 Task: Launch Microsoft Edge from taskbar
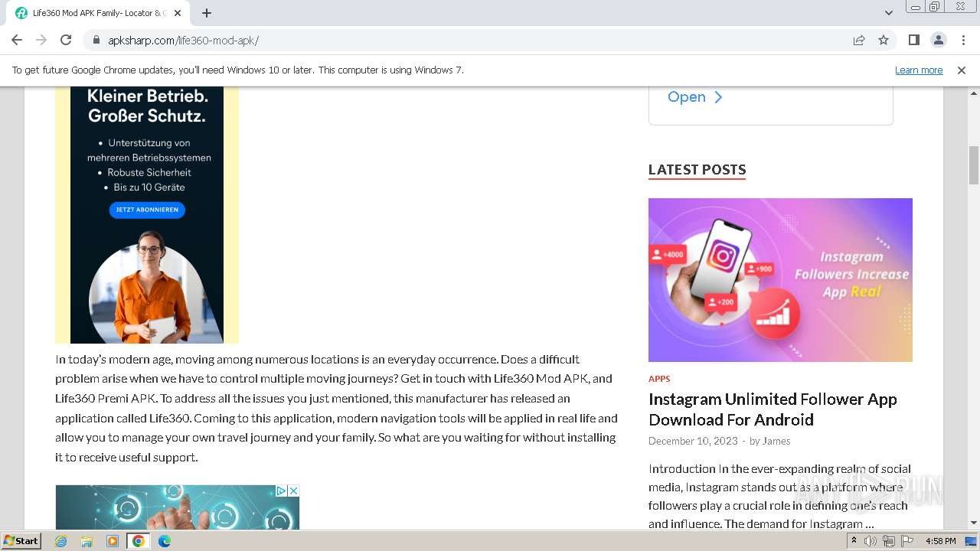click(x=165, y=541)
